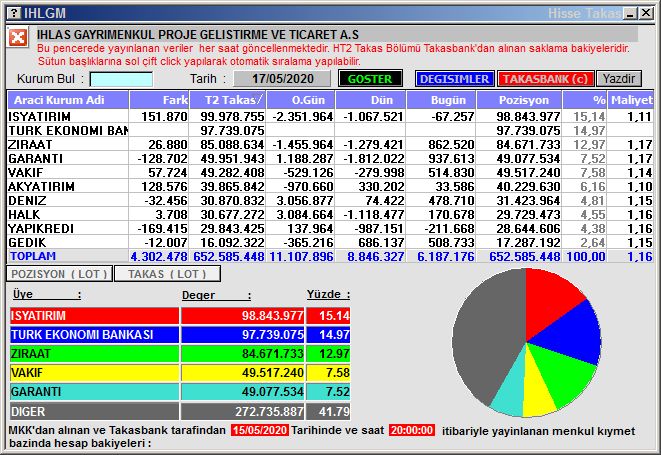The image size is (661, 455).
Task: Sort by % column header
Action: coord(585,100)
